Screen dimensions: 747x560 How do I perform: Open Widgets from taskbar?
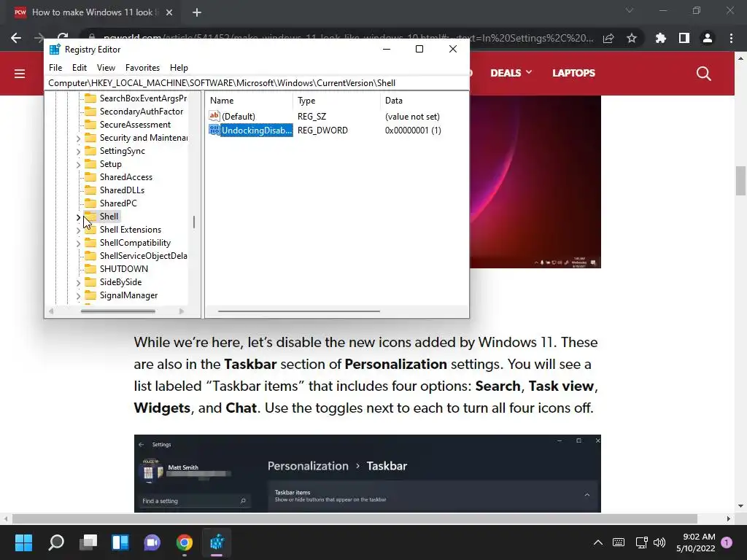[120, 542]
